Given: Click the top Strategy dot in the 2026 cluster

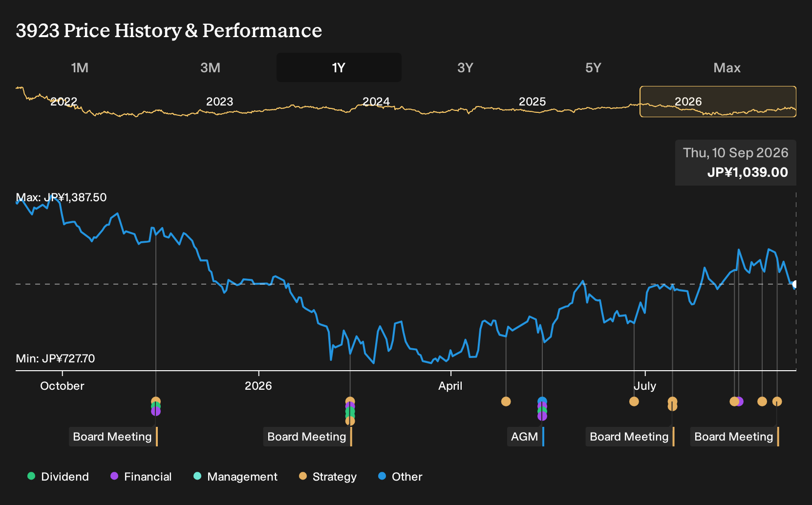Looking at the screenshot, I should click(x=350, y=401).
